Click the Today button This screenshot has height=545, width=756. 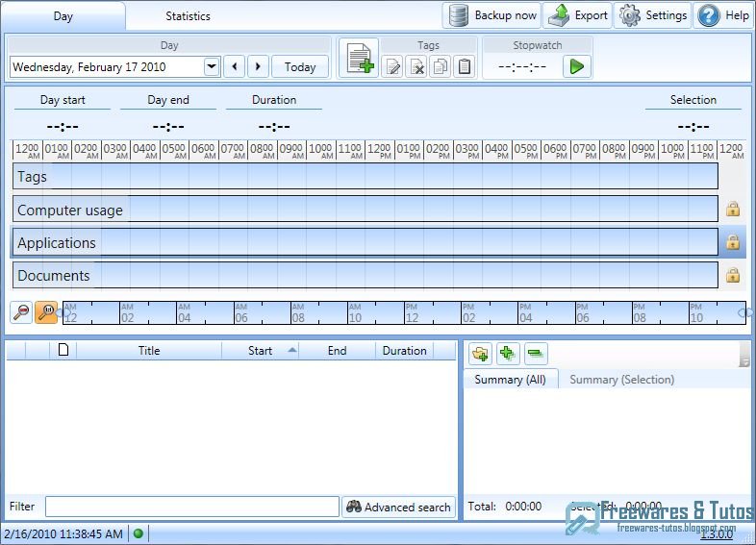click(300, 66)
